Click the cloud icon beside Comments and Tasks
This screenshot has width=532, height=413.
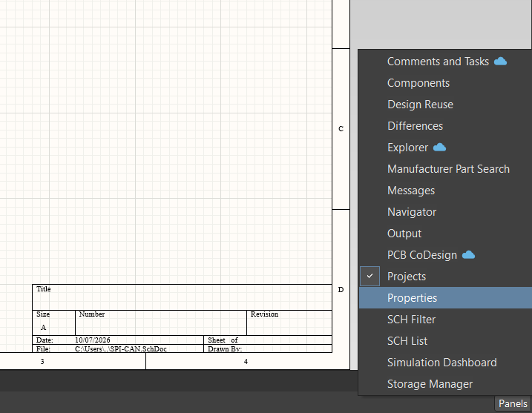[x=500, y=62]
